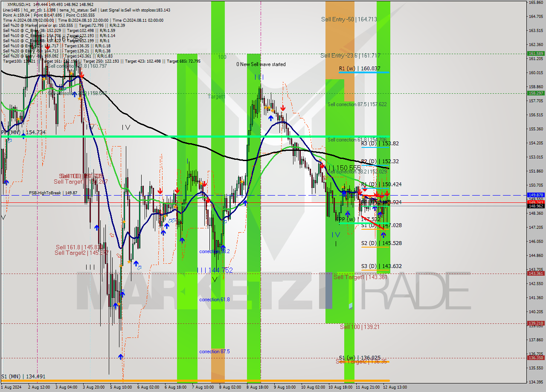The height and width of the screenshot is (392, 546).
Task: Select the 'Sell Target1 | 143.361' label
Action: [360, 277]
